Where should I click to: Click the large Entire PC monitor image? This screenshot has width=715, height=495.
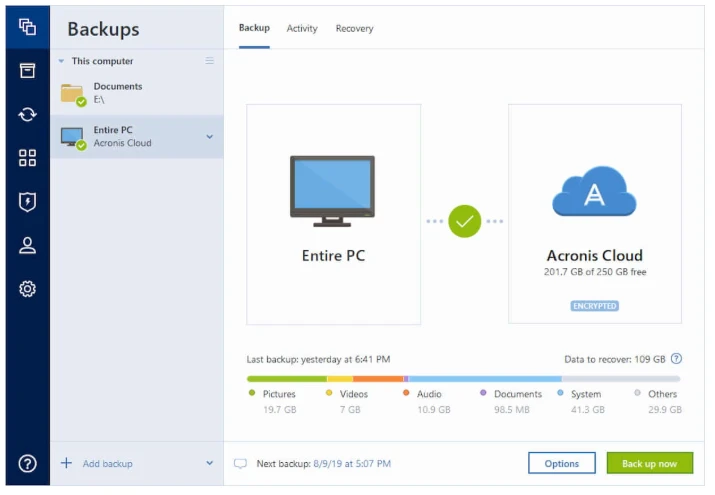(332, 191)
